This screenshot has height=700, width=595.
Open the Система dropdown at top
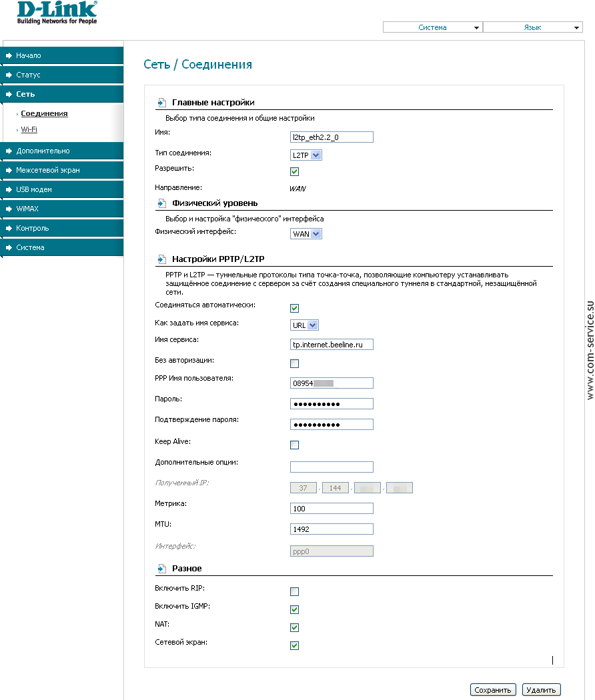[432, 27]
